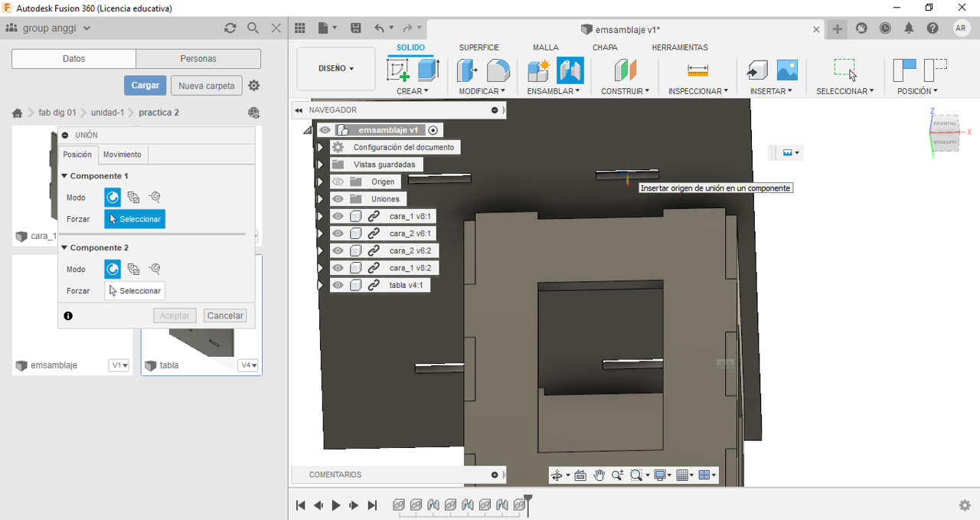Click the Extrude tool icon in CREAR

(428, 70)
